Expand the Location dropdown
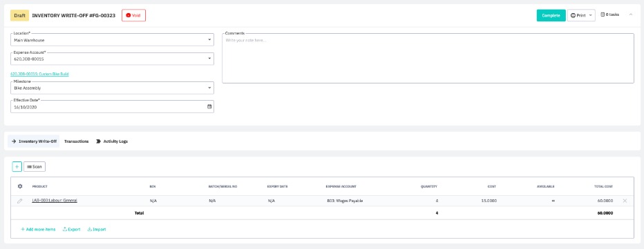This screenshot has height=249, width=644. pyautogui.click(x=112, y=40)
